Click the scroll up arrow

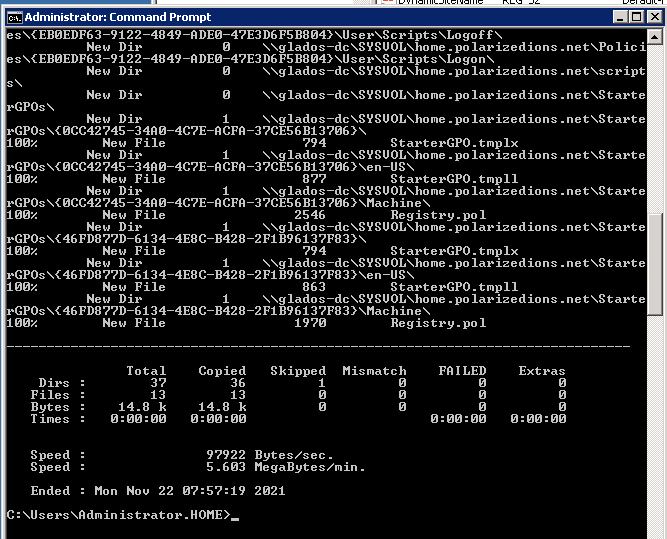(656, 37)
